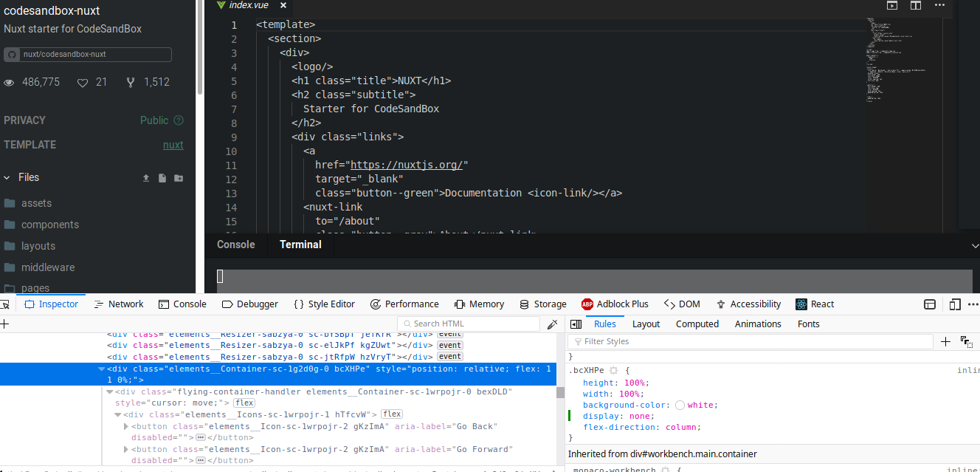Click the flex-direction column value
Image resolution: width=980 pixels, height=472 pixels.
pyautogui.click(x=680, y=427)
